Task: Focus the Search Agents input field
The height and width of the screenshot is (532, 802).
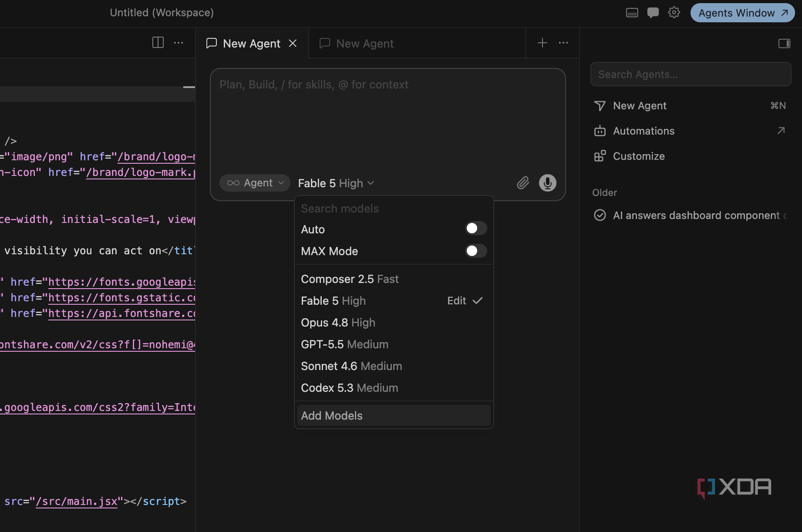Action: [691, 74]
